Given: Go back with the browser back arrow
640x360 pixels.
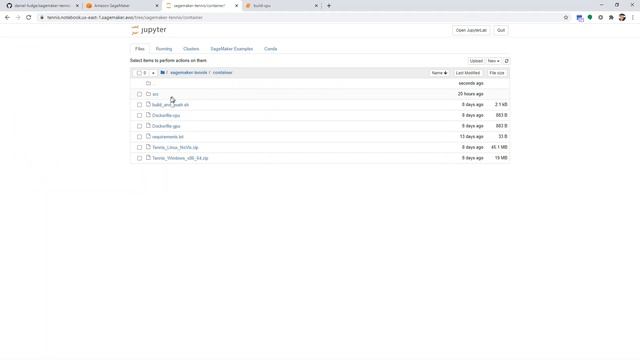Looking at the screenshot, I should pos(7,18).
